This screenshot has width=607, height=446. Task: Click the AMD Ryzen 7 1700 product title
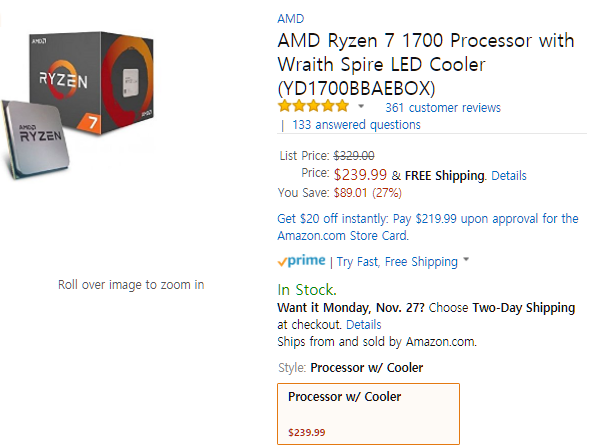tap(426, 62)
